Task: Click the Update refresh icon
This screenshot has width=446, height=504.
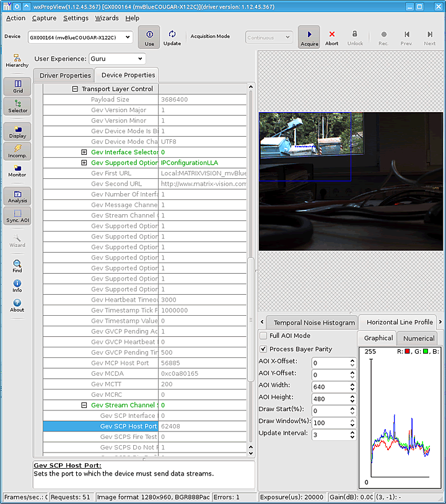Action: click(172, 35)
